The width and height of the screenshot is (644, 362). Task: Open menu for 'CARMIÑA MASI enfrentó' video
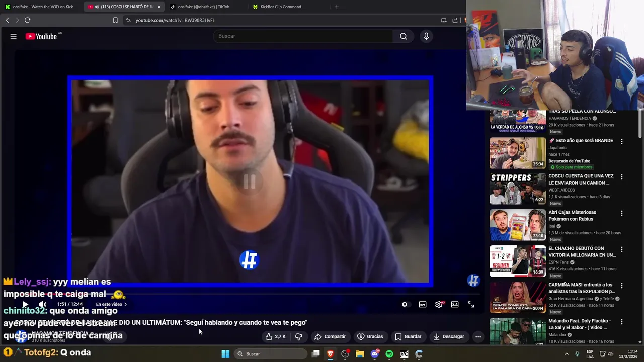tap(622, 286)
